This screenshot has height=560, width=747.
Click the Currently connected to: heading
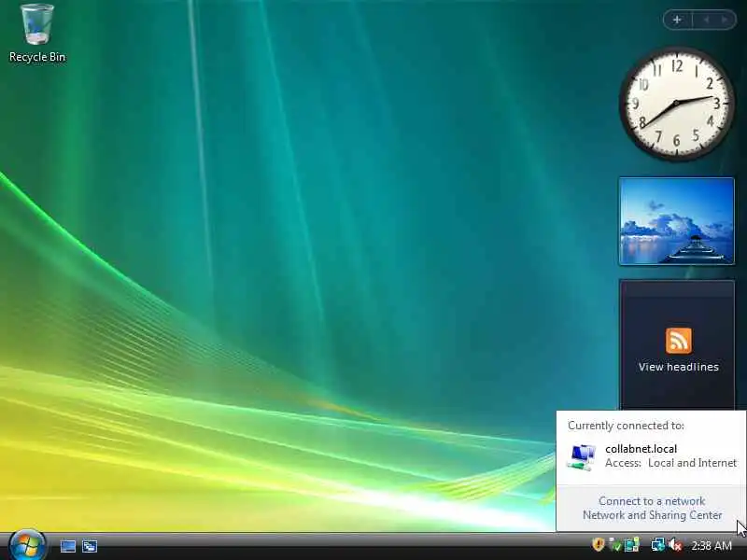click(x=626, y=426)
